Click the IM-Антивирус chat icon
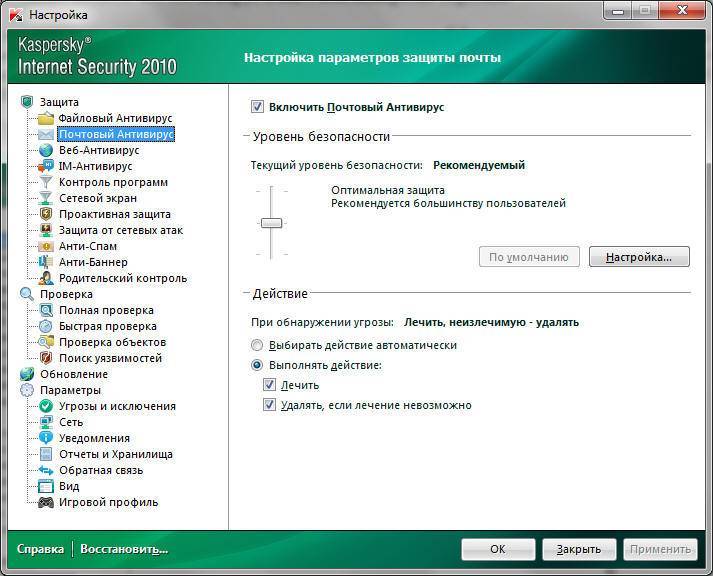Image resolution: width=713 pixels, height=576 pixels. (x=45, y=166)
